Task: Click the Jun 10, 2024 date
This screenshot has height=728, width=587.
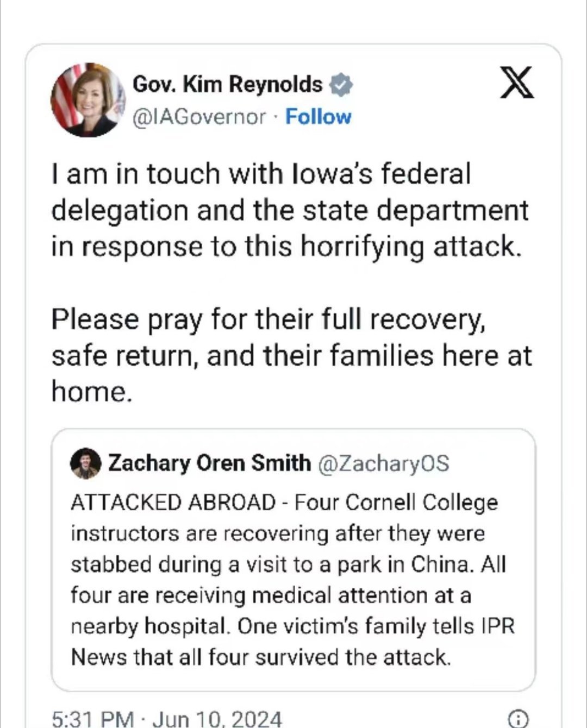Action: [x=217, y=719]
